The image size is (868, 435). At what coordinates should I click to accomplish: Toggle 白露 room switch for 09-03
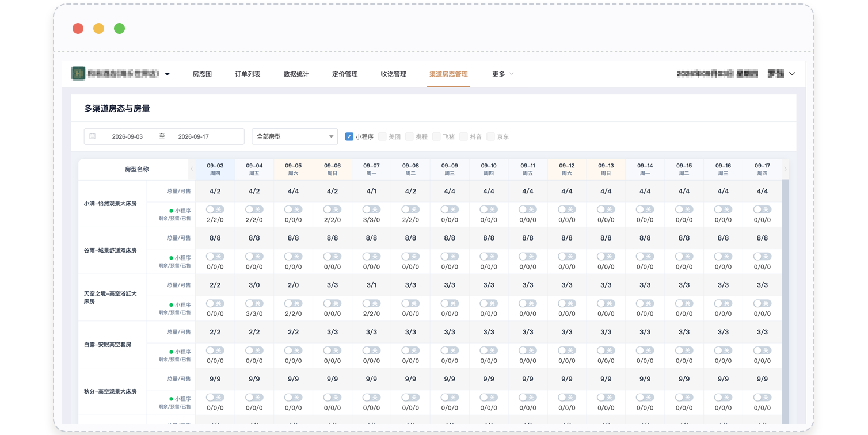(x=215, y=350)
